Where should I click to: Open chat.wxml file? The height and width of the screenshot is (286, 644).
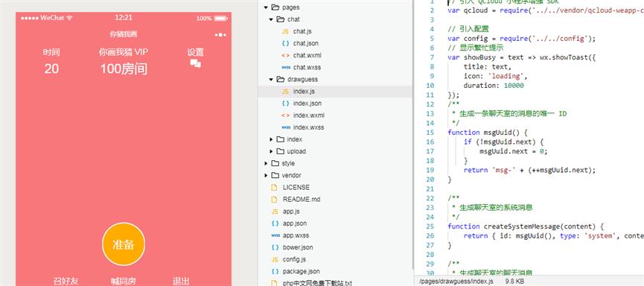[x=307, y=55]
